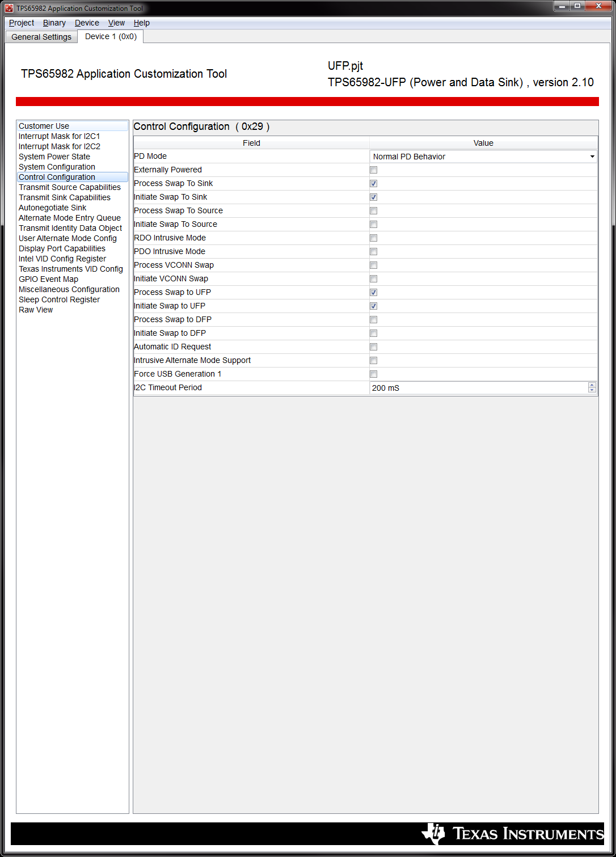This screenshot has height=857, width=616.
Task: Open the View menu
Action: click(116, 23)
